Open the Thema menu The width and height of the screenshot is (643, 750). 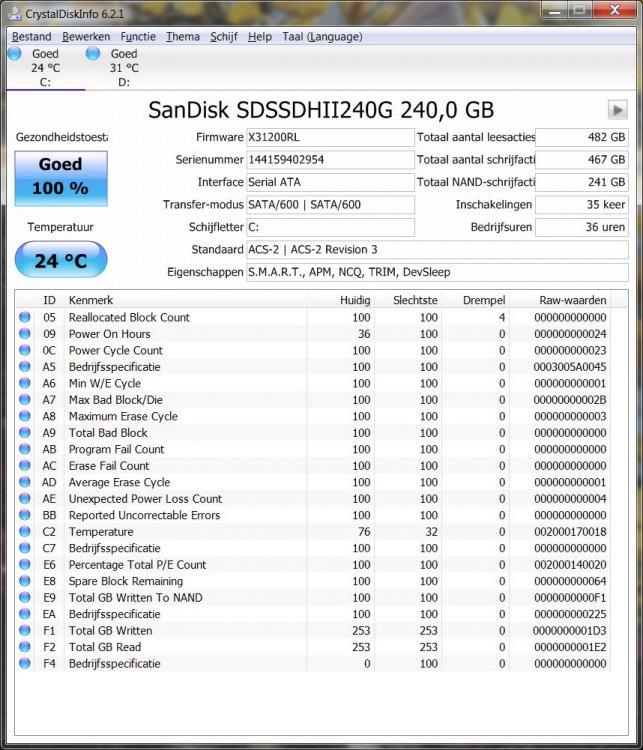pos(183,37)
